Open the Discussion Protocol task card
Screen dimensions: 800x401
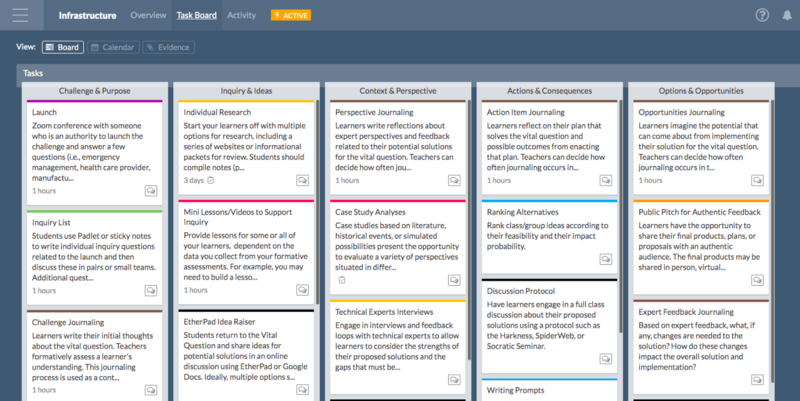click(547, 320)
